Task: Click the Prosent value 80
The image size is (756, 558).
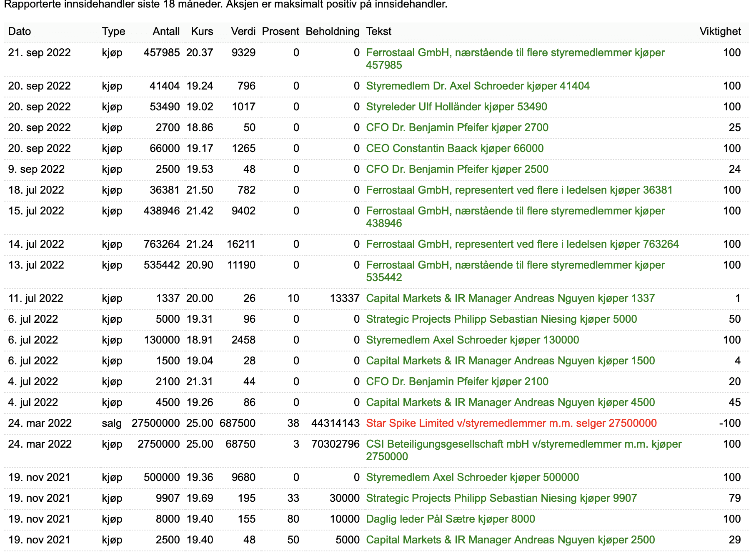Action: point(293,519)
